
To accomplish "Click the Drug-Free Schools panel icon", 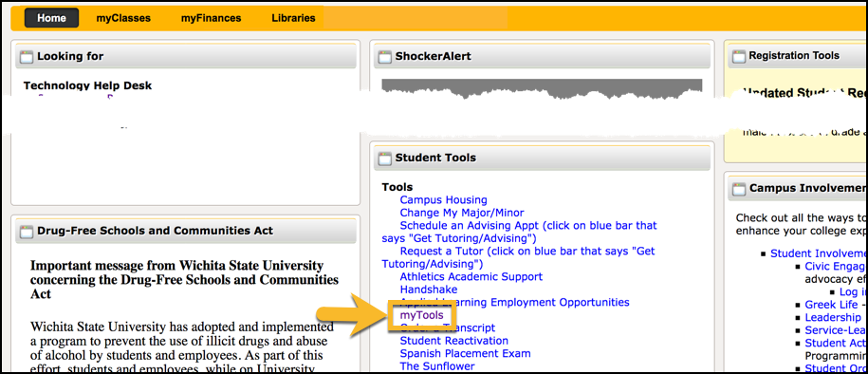I will pos(27,232).
